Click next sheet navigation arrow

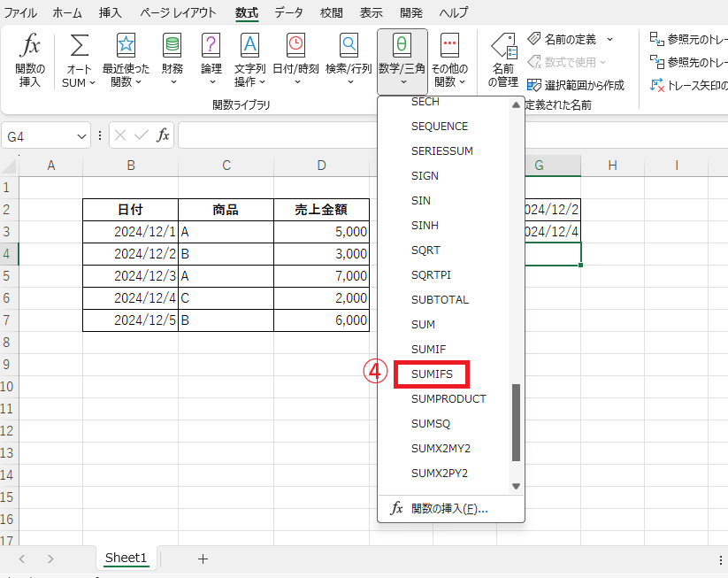(x=50, y=559)
